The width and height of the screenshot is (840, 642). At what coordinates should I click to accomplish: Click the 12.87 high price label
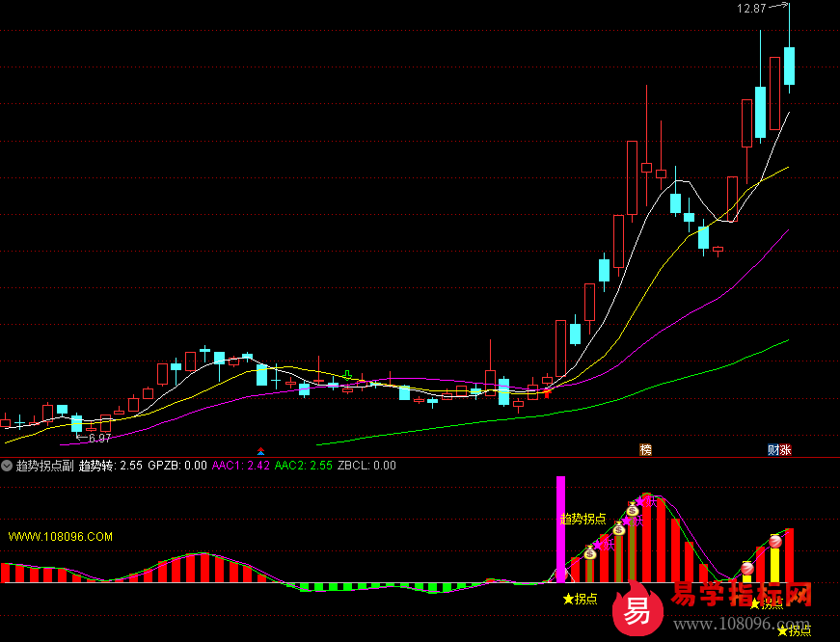click(751, 8)
